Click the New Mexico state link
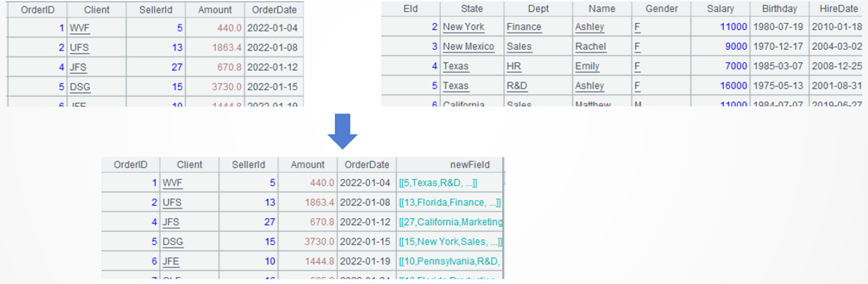This screenshot has height=284, width=868. [x=468, y=46]
